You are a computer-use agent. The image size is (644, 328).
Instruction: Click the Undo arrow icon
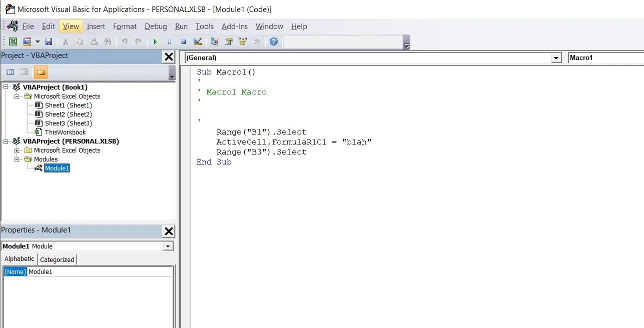(124, 41)
